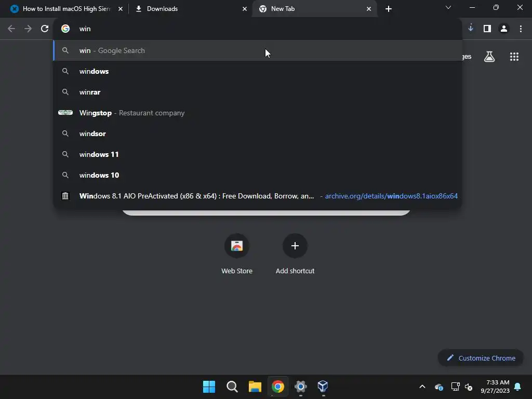The height and width of the screenshot is (399, 532).
Task: Click the browser Back arrow
Action: tap(11, 29)
